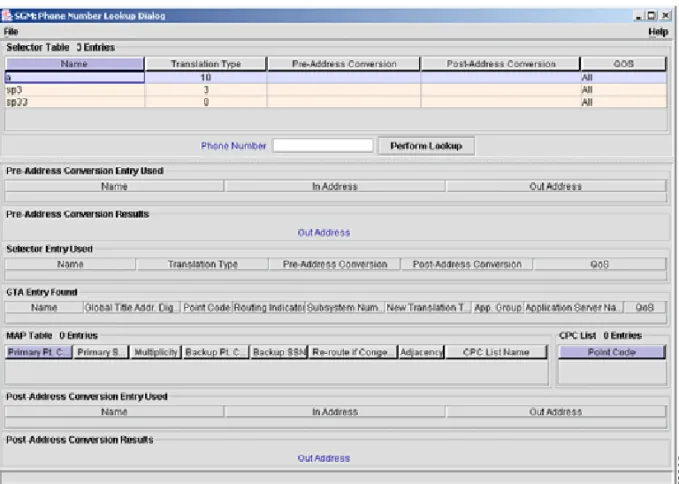Click Selector Table Post-Address Conversion header

(x=501, y=64)
